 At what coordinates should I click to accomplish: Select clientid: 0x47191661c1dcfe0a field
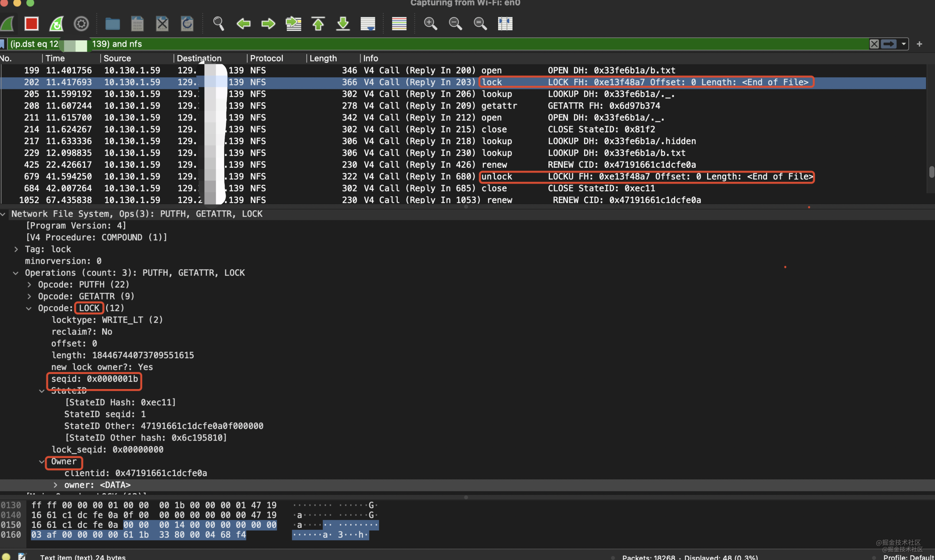click(136, 473)
